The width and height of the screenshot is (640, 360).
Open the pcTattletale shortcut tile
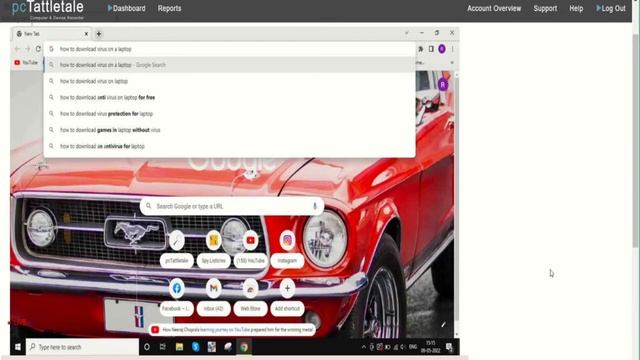click(x=177, y=249)
